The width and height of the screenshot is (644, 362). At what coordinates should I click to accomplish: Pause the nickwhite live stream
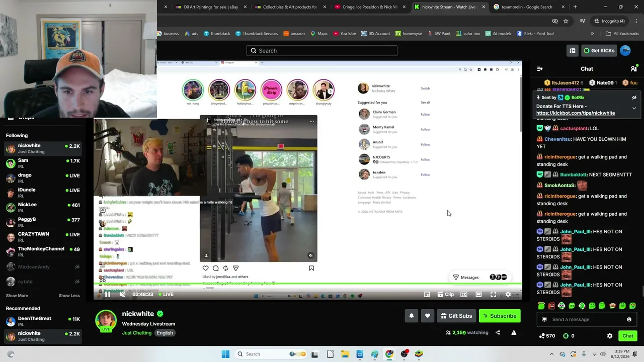coord(107,294)
